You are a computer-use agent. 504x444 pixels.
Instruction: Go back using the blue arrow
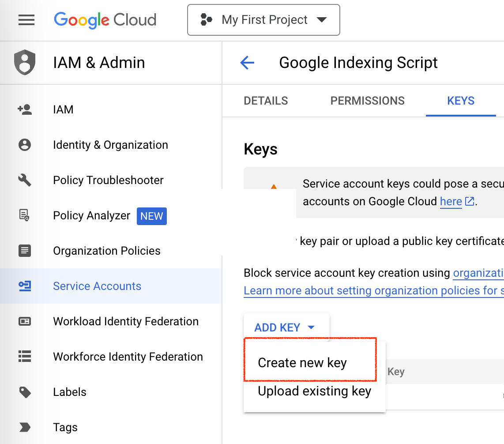[247, 62]
